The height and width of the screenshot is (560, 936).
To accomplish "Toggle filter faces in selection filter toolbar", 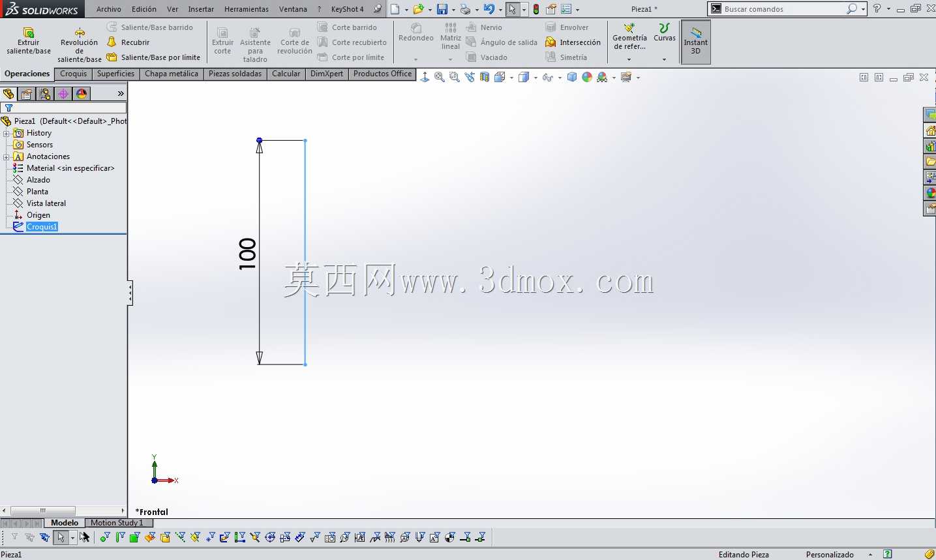I will (135, 537).
